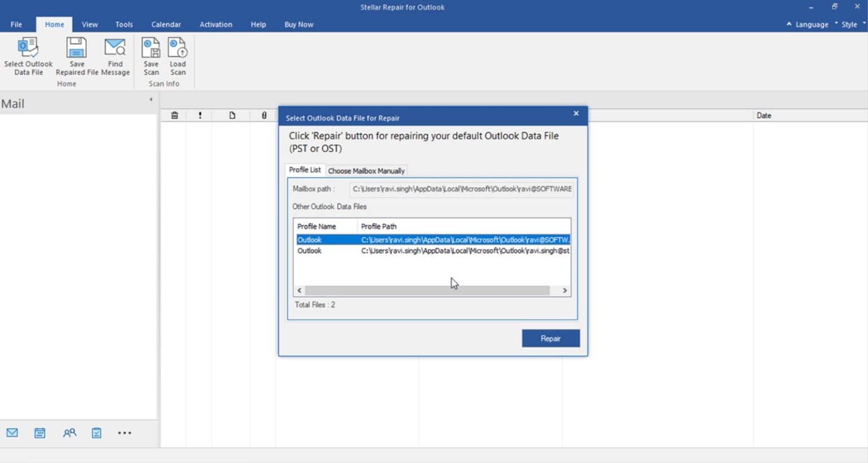Viewport: 868px width, 463px height.
Task: Switch to Choose Mailbox Manually tab
Action: (x=366, y=170)
